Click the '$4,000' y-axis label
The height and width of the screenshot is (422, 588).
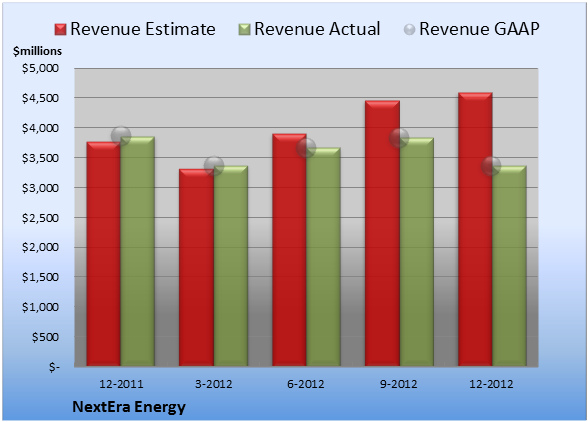click(40, 128)
